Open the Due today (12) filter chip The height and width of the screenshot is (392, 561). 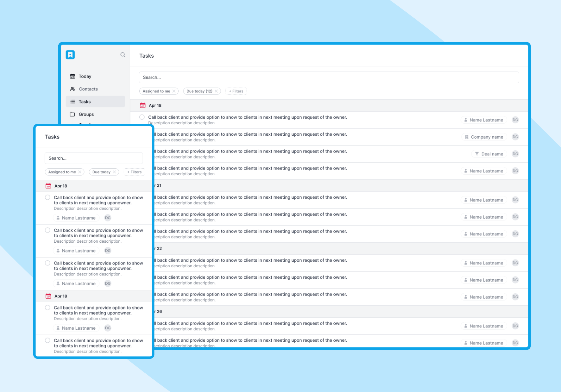click(x=199, y=91)
